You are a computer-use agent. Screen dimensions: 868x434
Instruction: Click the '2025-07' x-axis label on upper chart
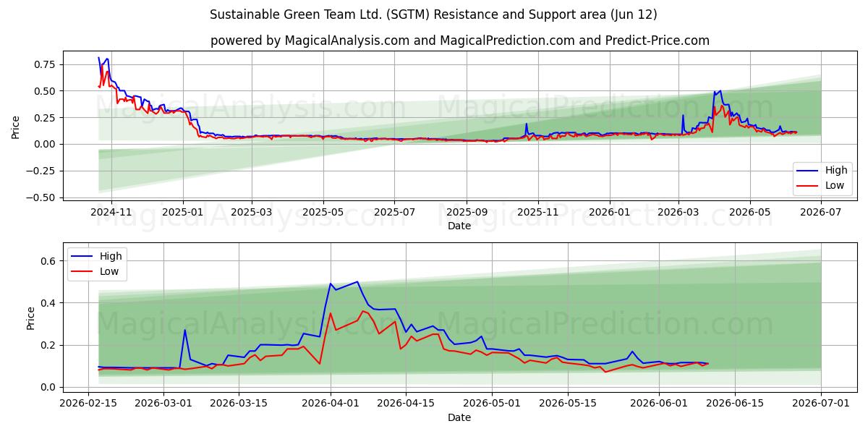[394, 212]
